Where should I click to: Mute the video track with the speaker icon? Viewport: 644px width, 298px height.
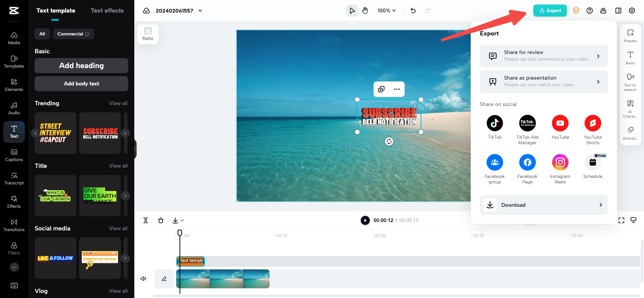pos(143,278)
